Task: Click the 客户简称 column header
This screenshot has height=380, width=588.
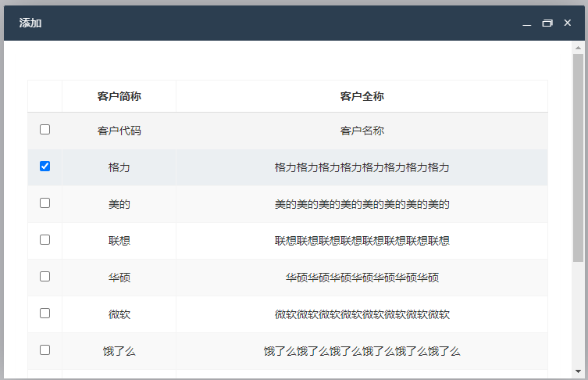Action: point(119,96)
